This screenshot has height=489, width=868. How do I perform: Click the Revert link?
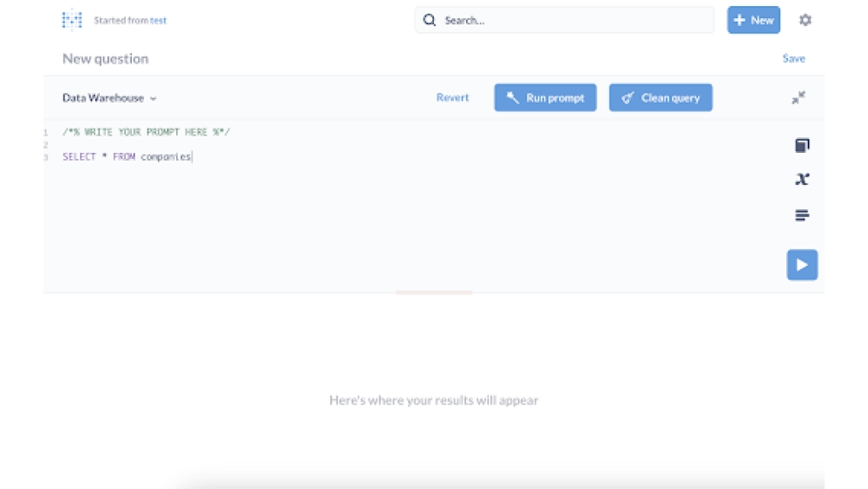pos(452,97)
